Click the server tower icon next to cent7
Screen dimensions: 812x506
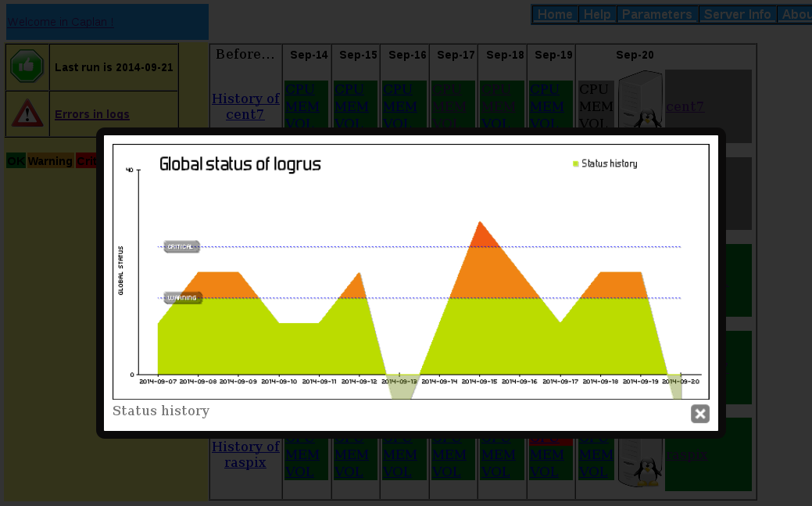(x=636, y=95)
